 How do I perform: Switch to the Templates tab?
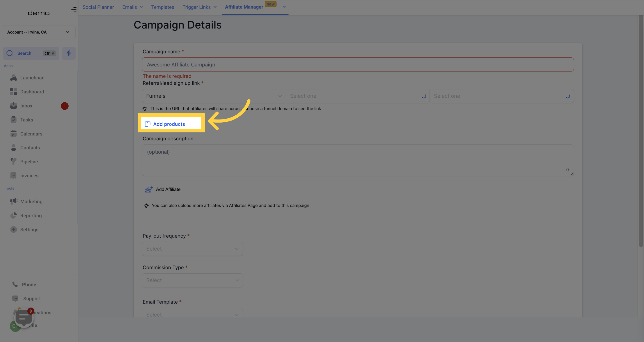coord(163,7)
